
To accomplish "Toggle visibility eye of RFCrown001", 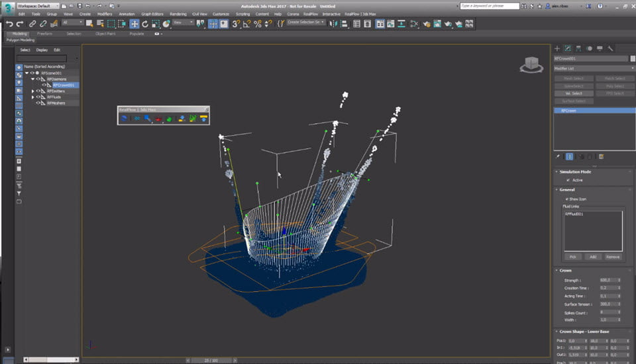I will pyautogui.click(x=44, y=85).
